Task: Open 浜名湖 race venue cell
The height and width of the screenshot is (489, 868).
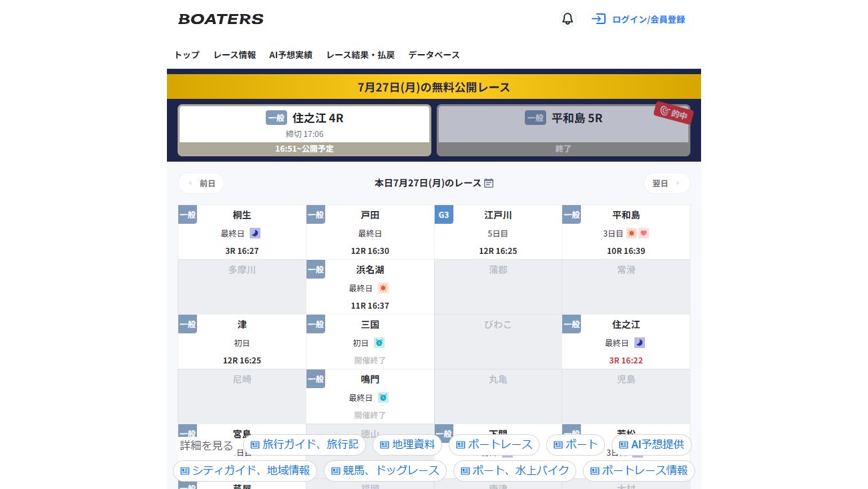Action: click(370, 287)
